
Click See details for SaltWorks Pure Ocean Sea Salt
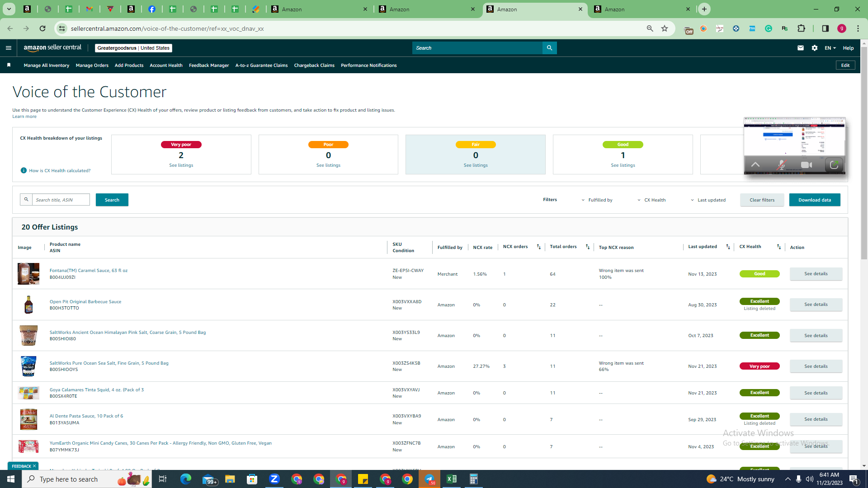[x=816, y=366]
